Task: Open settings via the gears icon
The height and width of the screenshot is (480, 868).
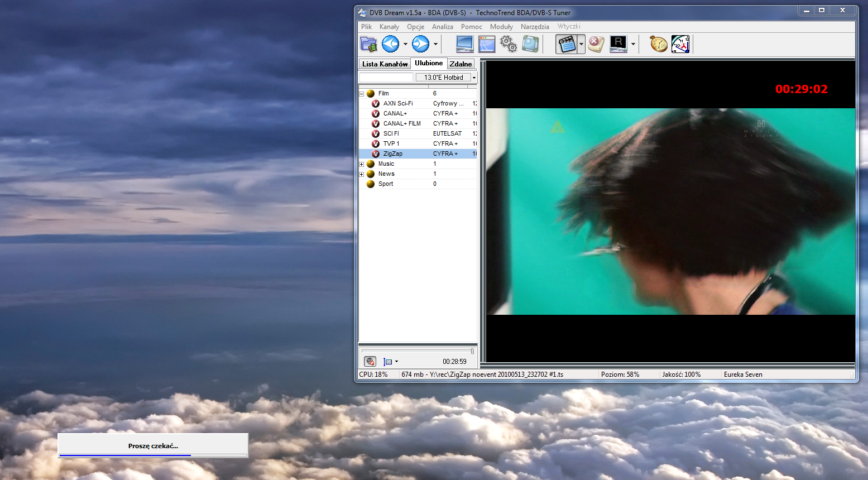Action: 509,44
